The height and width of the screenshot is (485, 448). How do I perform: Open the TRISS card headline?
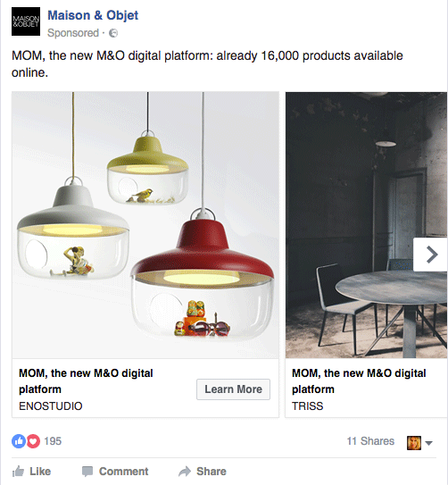[359, 381]
